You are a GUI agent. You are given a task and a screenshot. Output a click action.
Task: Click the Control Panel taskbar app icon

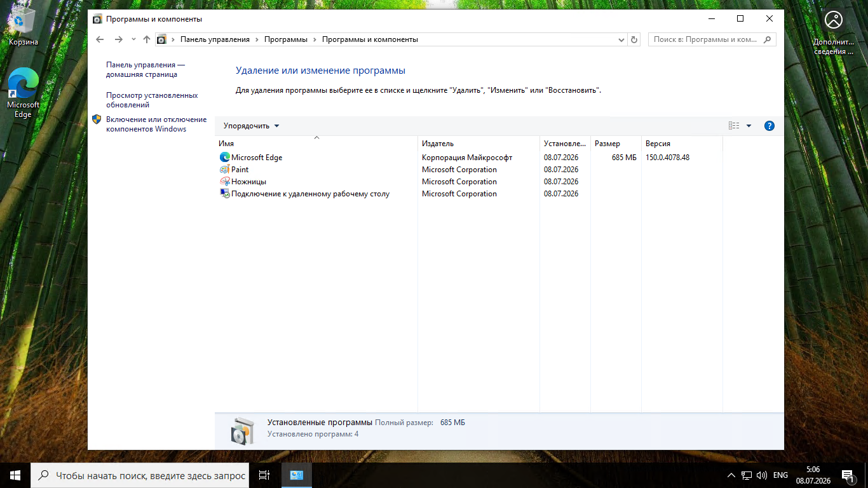coord(296,475)
